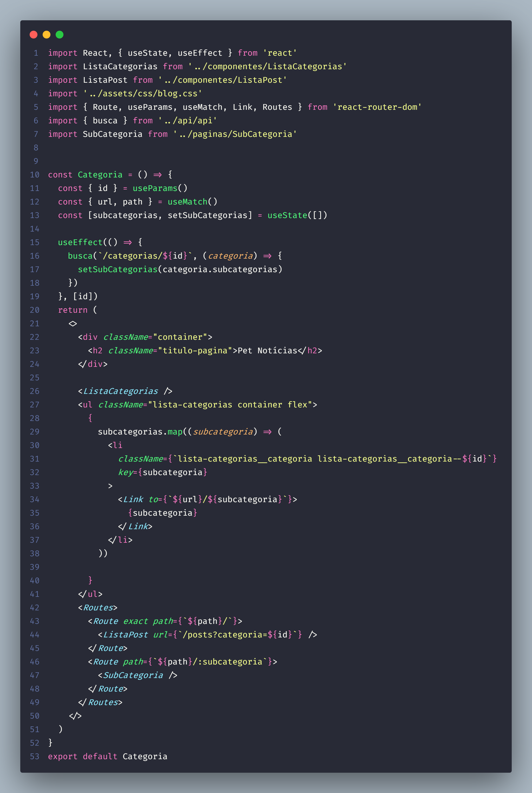Click italic 'categoria' parameter on line 16
This screenshot has width=532, height=793.
[230, 256]
